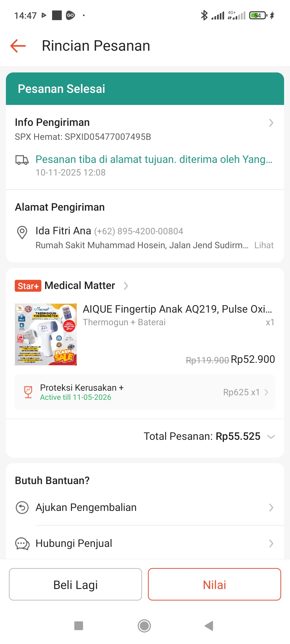Tap the Beli Lagi button
This screenshot has width=290, height=644.
[x=75, y=584]
